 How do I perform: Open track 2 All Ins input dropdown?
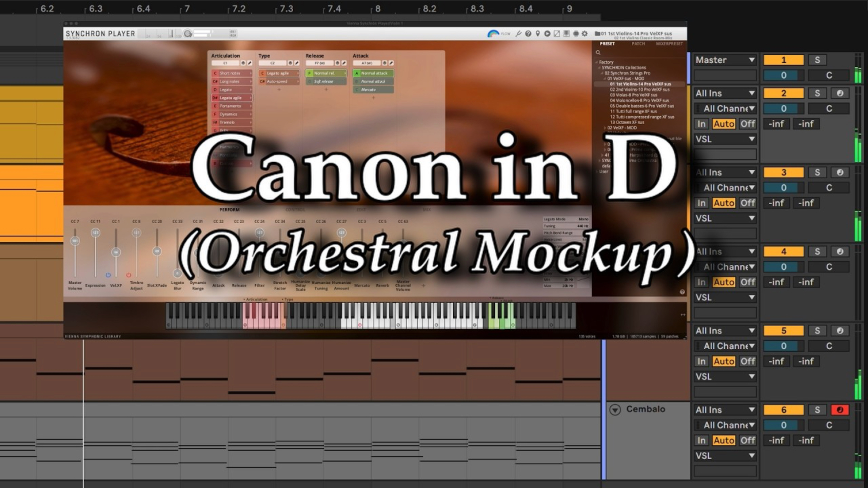pos(725,93)
